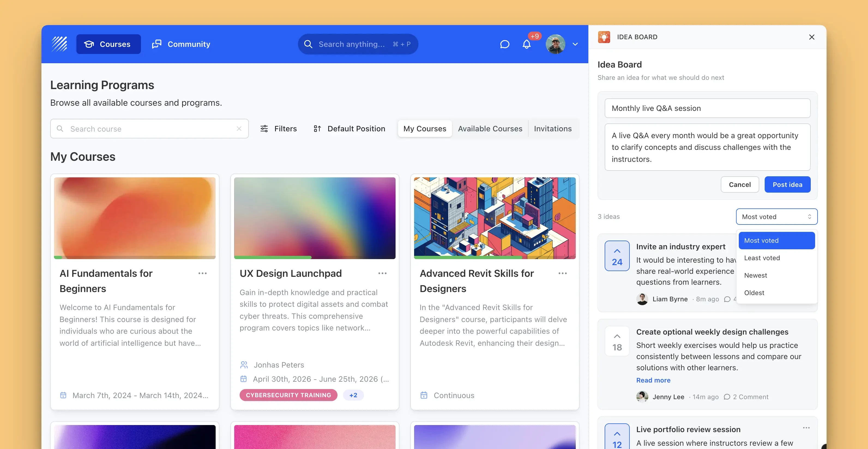Screen dimensions: 868x449
Task: Click Jenny Lee's avatar
Action: coord(642,397)
